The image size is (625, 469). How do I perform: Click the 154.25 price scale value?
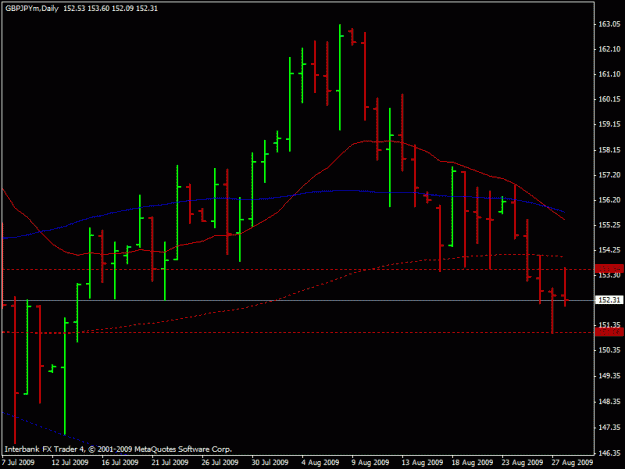[x=609, y=250]
